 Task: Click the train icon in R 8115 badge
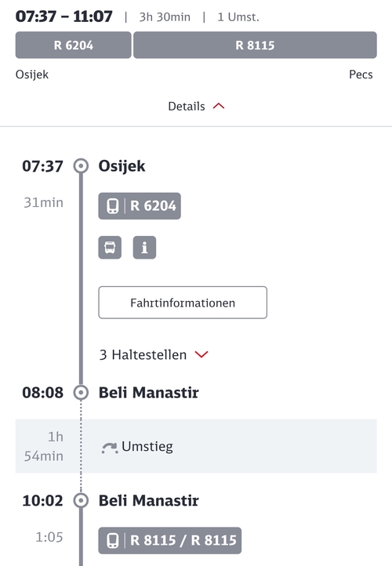click(x=113, y=541)
